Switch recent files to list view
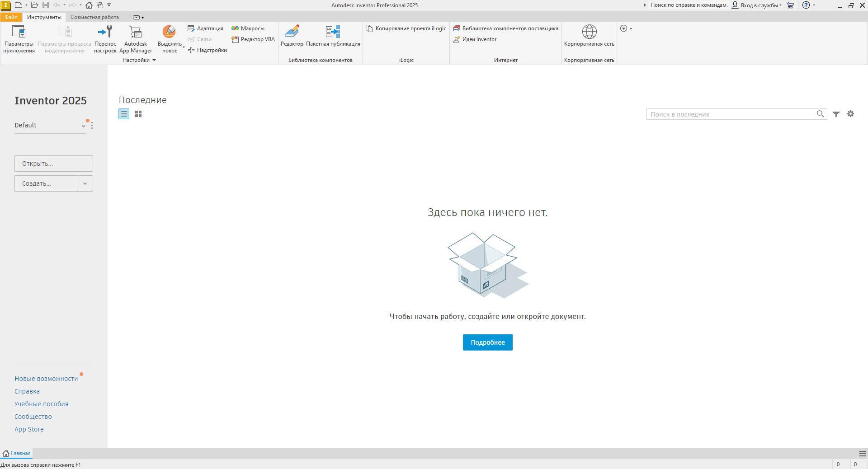This screenshot has height=469, width=868. 124,114
